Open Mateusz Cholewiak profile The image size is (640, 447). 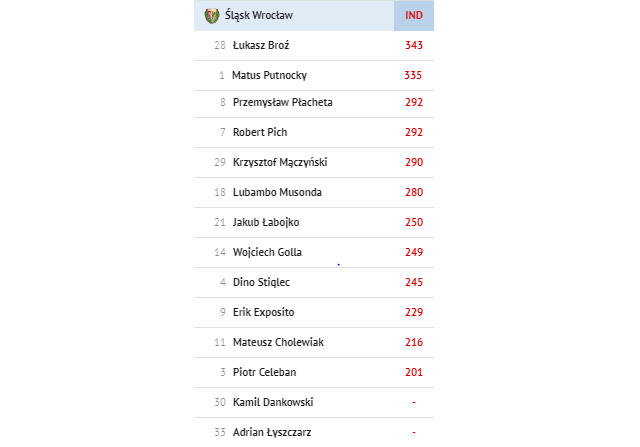point(278,342)
